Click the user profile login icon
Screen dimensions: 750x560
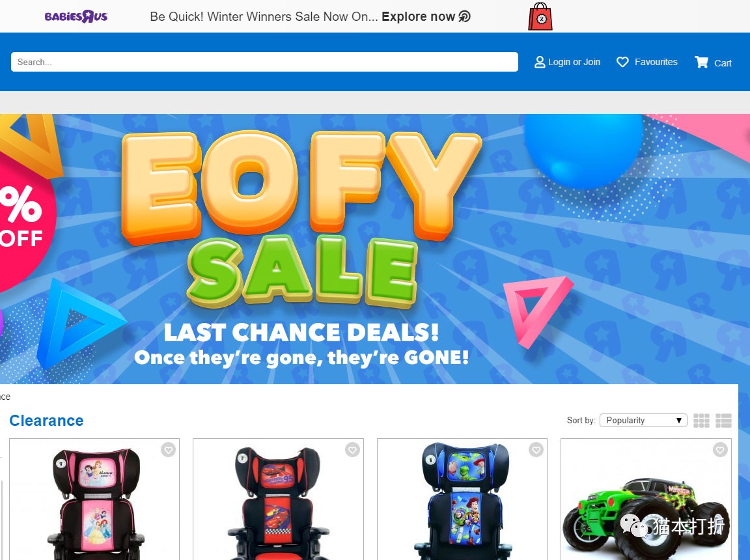click(x=540, y=62)
